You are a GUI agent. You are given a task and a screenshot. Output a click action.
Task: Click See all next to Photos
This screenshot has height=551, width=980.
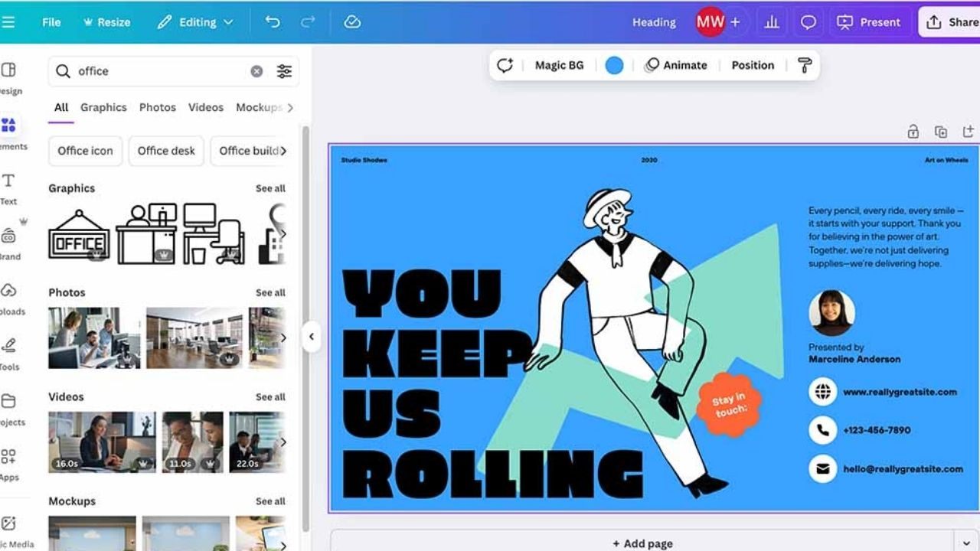pyautogui.click(x=269, y=292)
